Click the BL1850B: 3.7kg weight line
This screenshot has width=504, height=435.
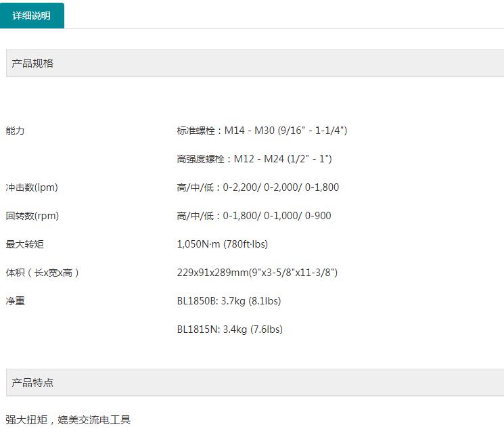click(229, 301)
